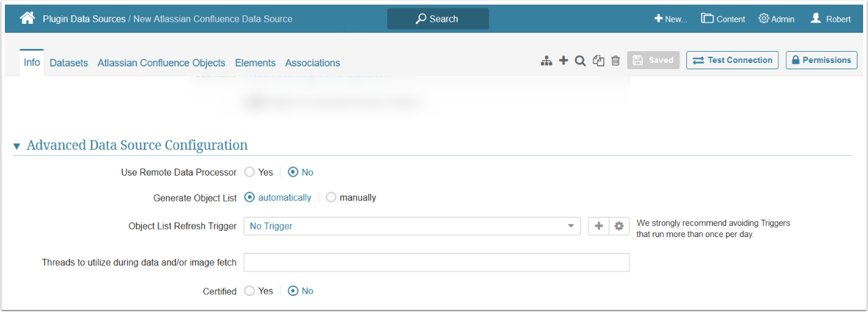
Task: Open the Search box in header
Action: coord(438,19)
